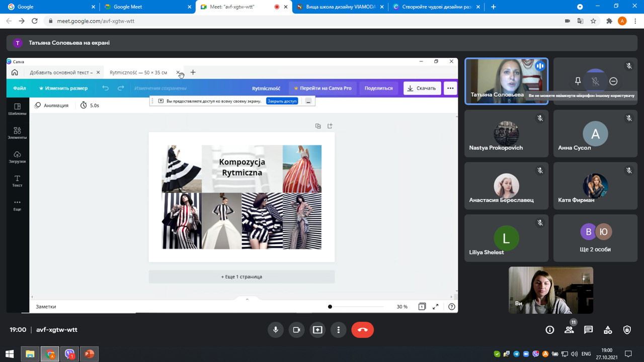The image size is (644, 362).
Task: Switch to VIAMODA browser tab
Action: tap(340, 7)
